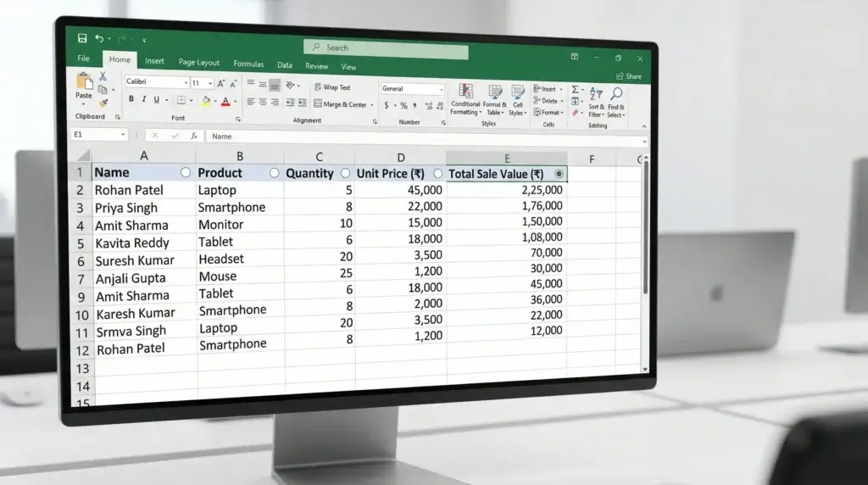Select the radio button in Name header
868x485 pixels.
[186, 173]
